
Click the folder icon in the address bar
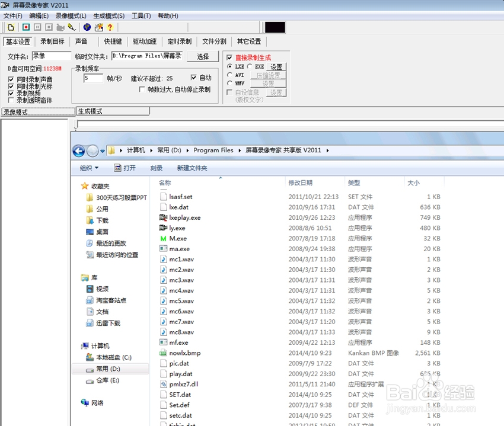(111, 150)
